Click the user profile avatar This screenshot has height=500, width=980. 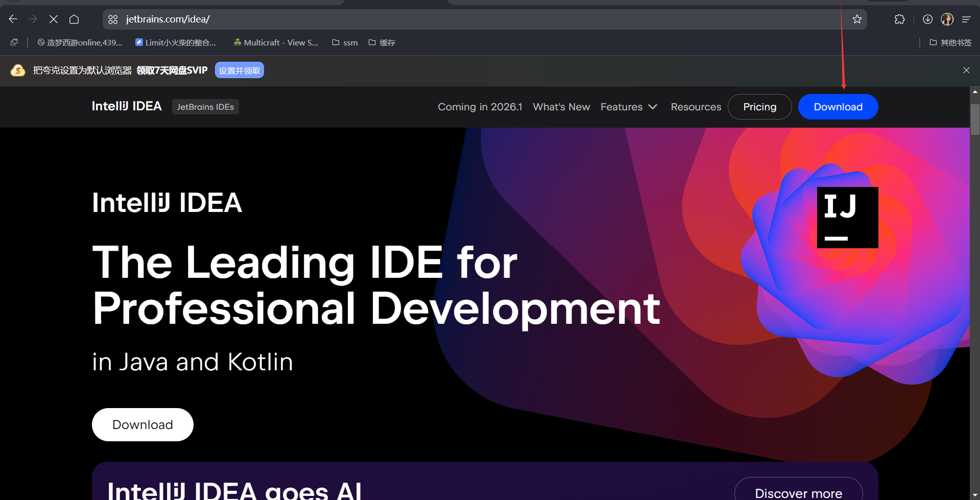click(x=947, y=19)
